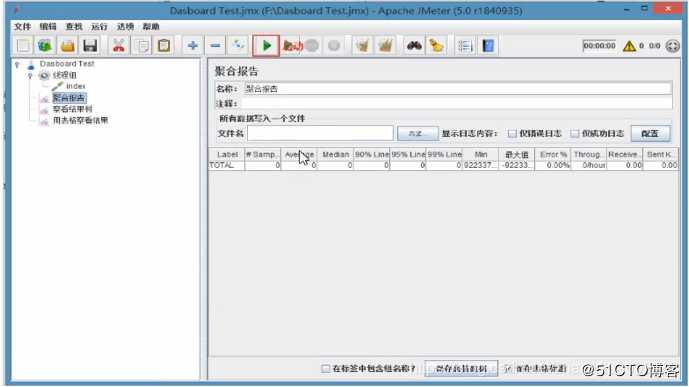Open the 查找 menu

coord(74,27)
